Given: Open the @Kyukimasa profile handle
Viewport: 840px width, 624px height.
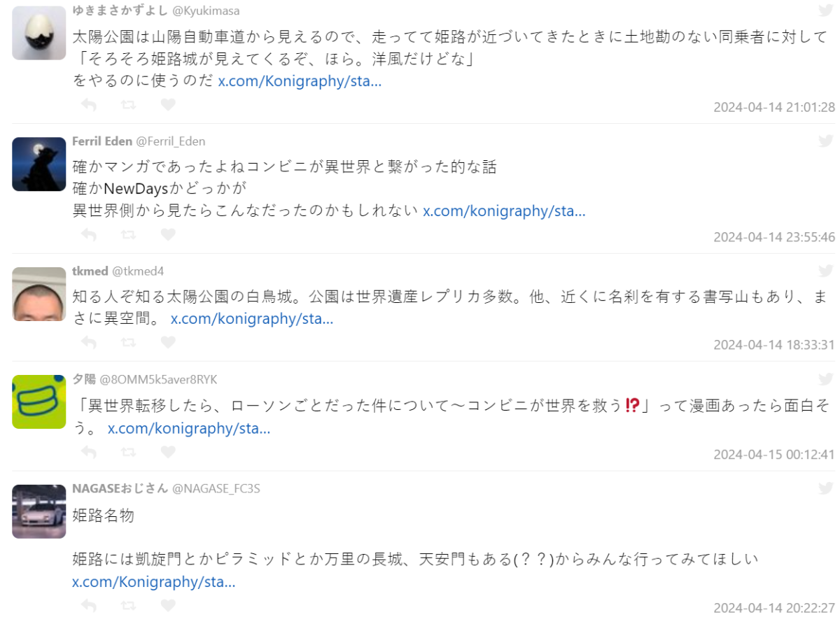Looking at the screenshot, I should tap(206, 10).
